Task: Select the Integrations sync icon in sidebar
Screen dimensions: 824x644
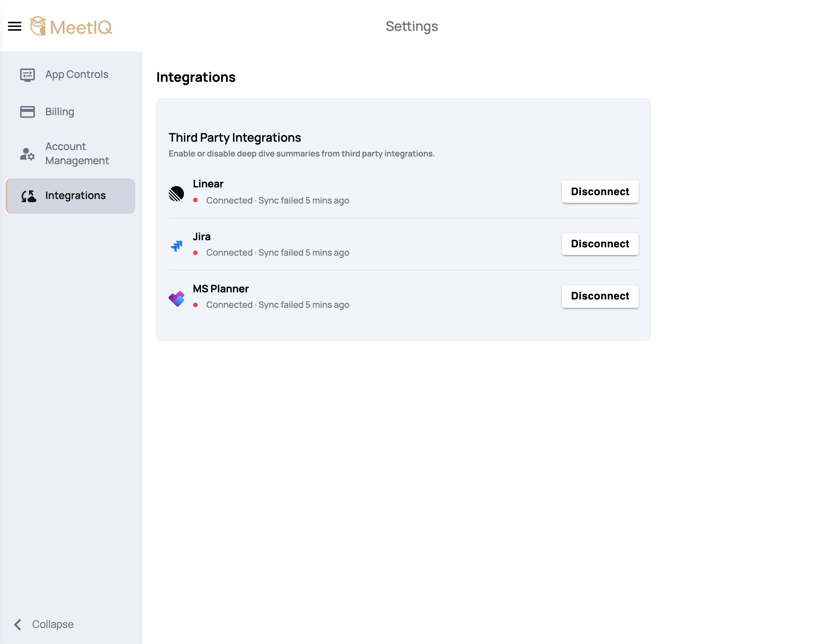Action: (x=29, y=196)
